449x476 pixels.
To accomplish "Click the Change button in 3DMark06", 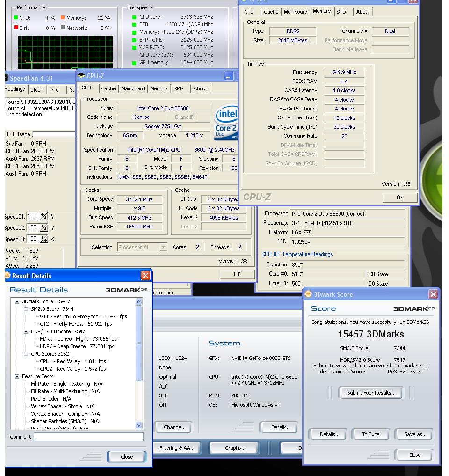I will click(x=174, y=427).
